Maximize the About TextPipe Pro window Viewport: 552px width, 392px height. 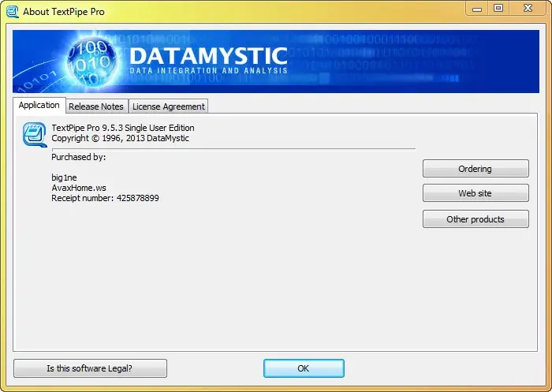[x=498, y=9]
